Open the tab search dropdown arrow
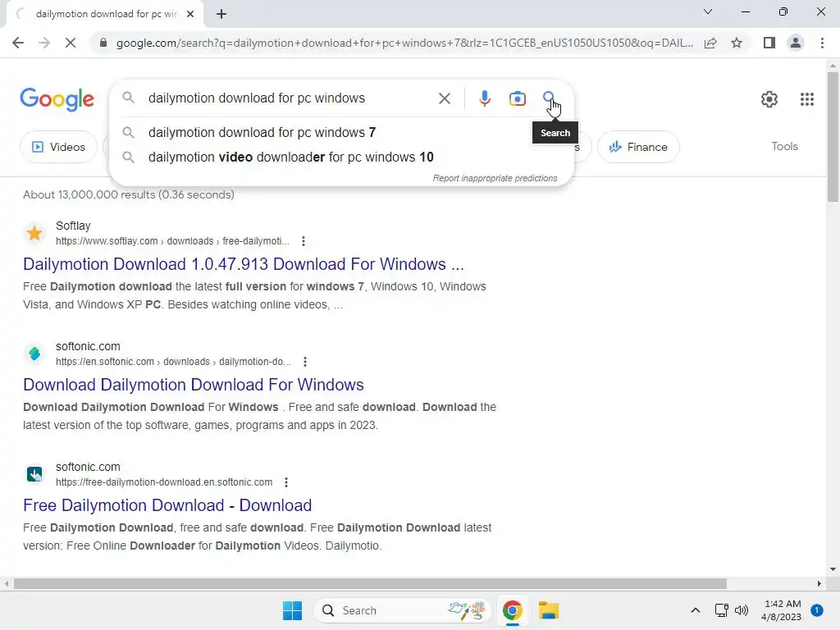The height and width of the screenshot is (630, 840). (708, 11)
